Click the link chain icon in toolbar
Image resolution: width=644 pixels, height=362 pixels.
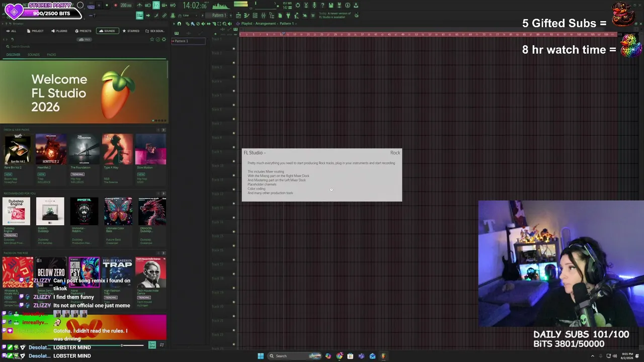[x=164, y=16]
